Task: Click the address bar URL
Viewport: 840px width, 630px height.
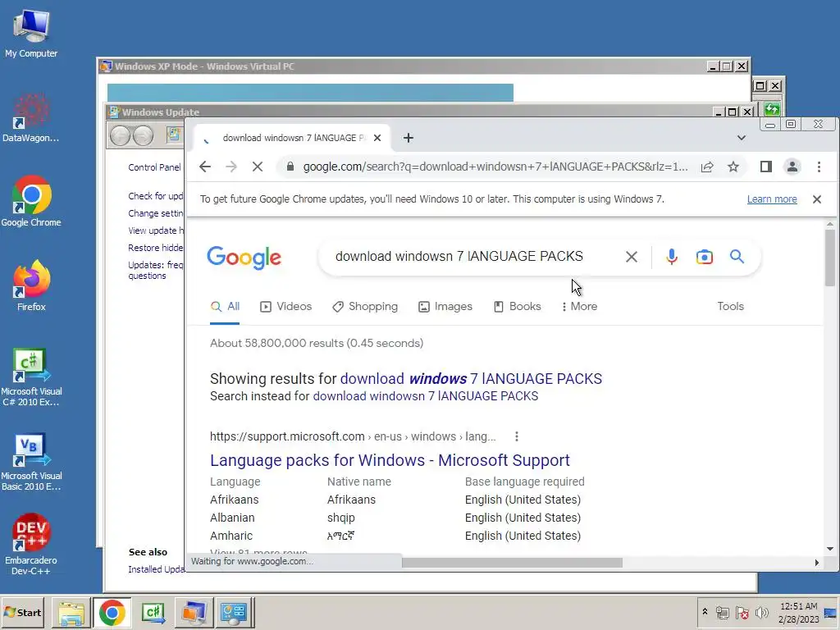Action: pos(495,167)
